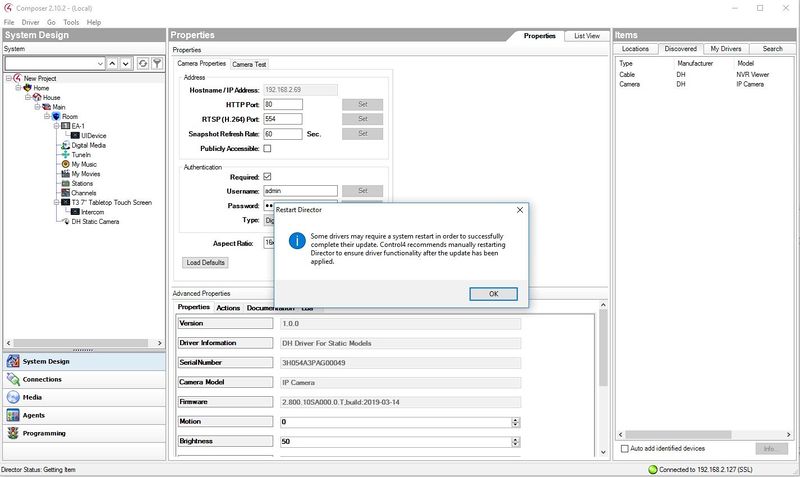Open the My Drivers tab
Viewport: 800px width, 477px height.
point(726,48)
